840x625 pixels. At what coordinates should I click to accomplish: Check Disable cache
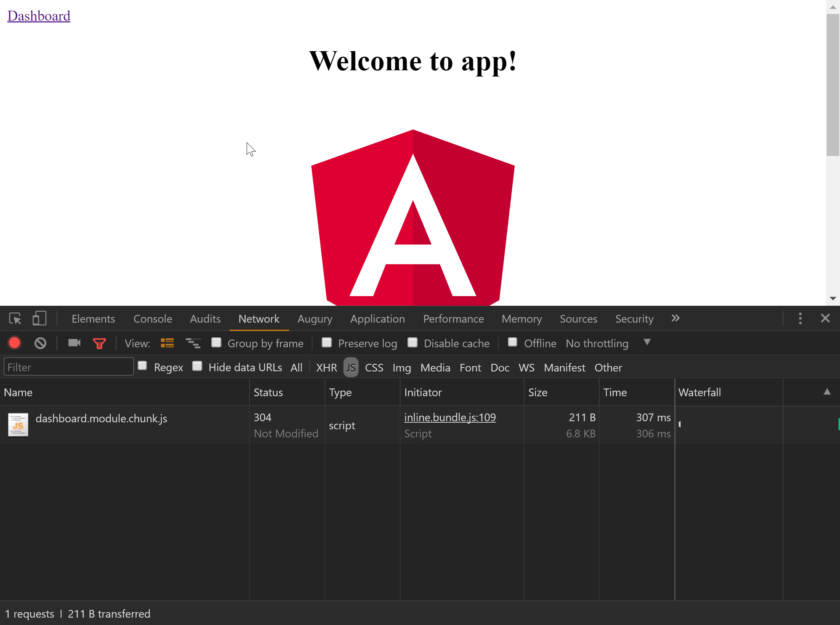(413, 343)
